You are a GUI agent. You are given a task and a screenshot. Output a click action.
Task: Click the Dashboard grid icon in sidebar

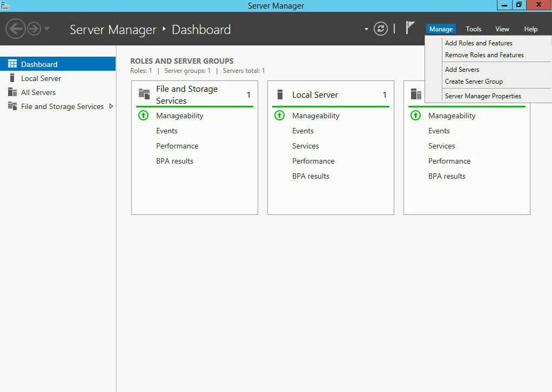[x=12, y=64]
